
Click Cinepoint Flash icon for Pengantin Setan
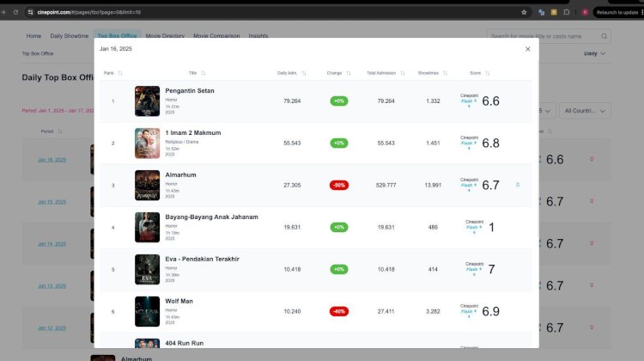pos(469,101)
